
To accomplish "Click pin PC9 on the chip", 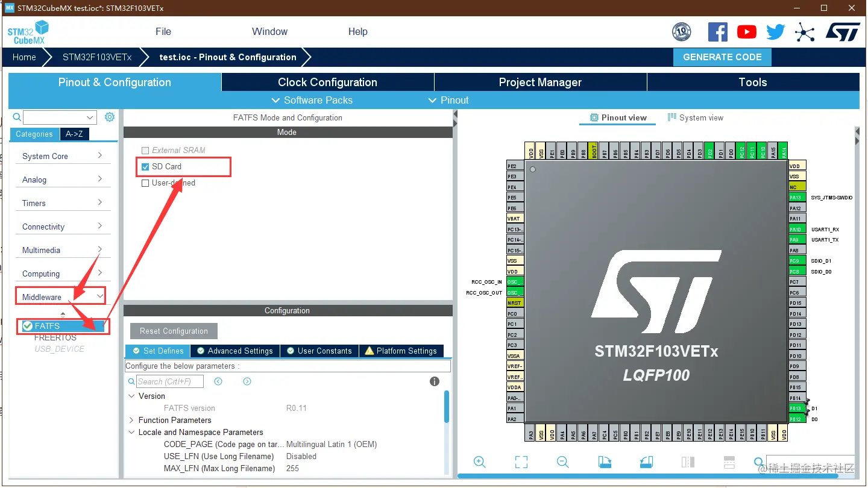I will [x=797, y=261].
